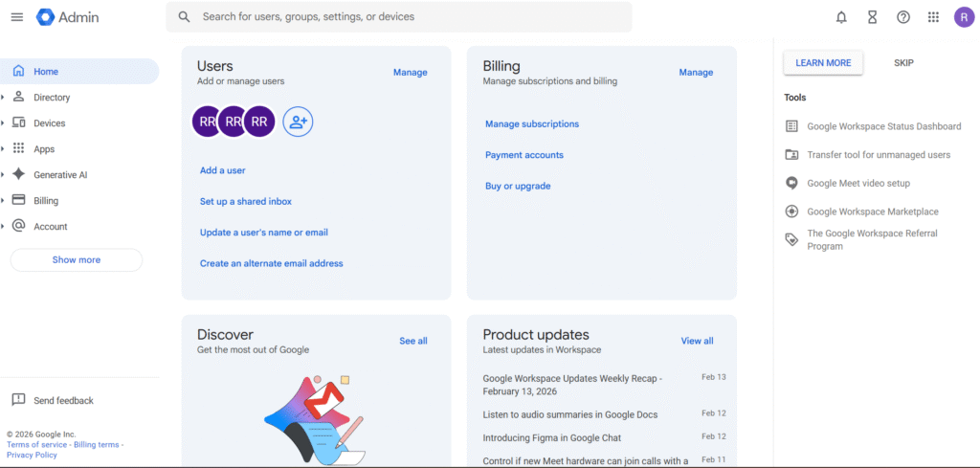Click the Generative AI sparkle icon
Viewport: 980px width, 468px height.
19,174
